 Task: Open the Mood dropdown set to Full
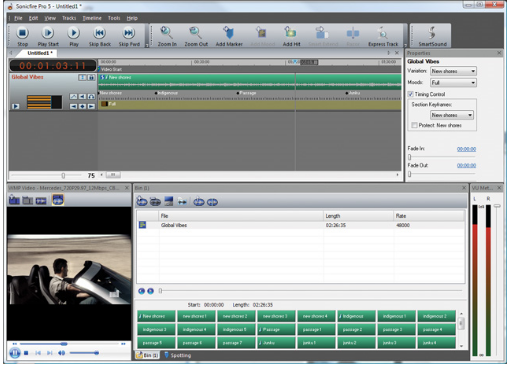click(453, 83)
